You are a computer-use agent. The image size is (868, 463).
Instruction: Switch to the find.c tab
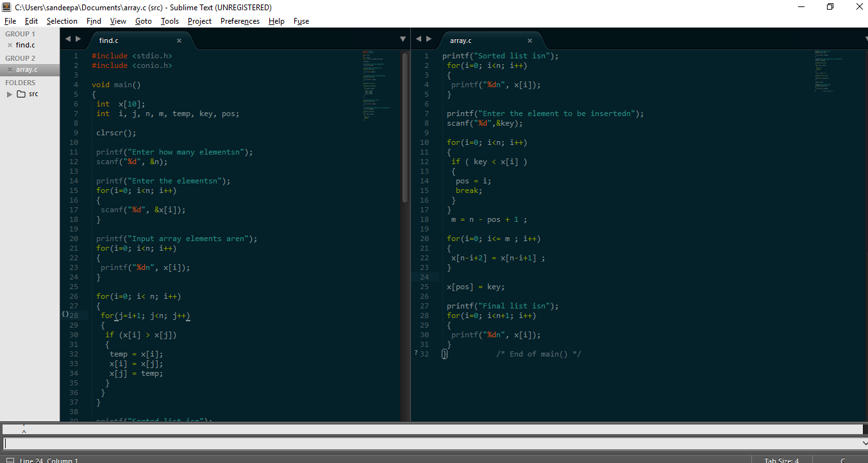[108, 40]
